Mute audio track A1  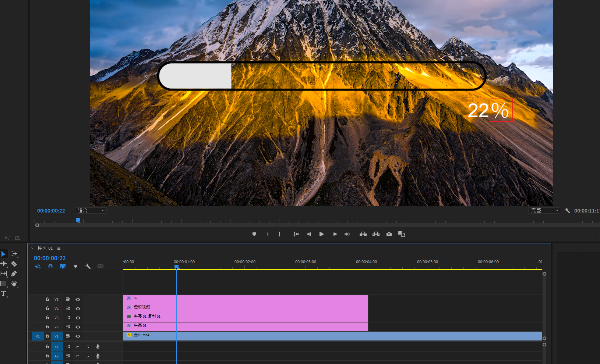pyautogui.click(x=78, y=347)
